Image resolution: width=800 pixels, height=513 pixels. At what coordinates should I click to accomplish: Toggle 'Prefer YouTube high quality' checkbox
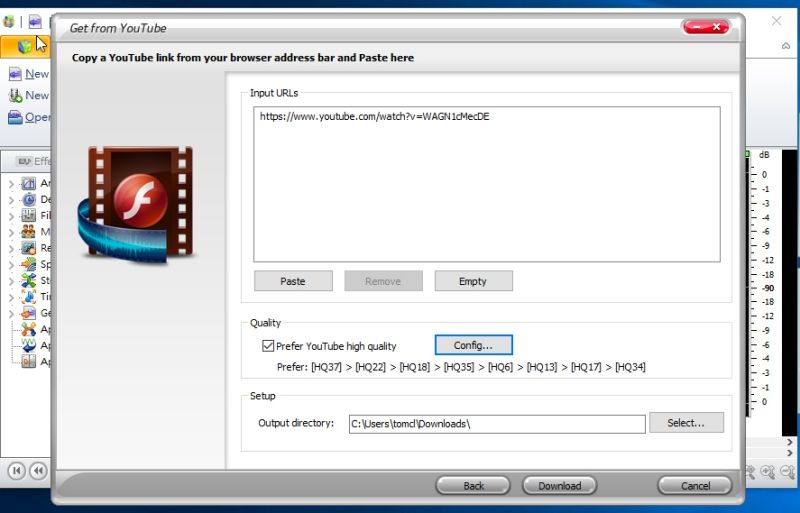click(x=268, y=346)
